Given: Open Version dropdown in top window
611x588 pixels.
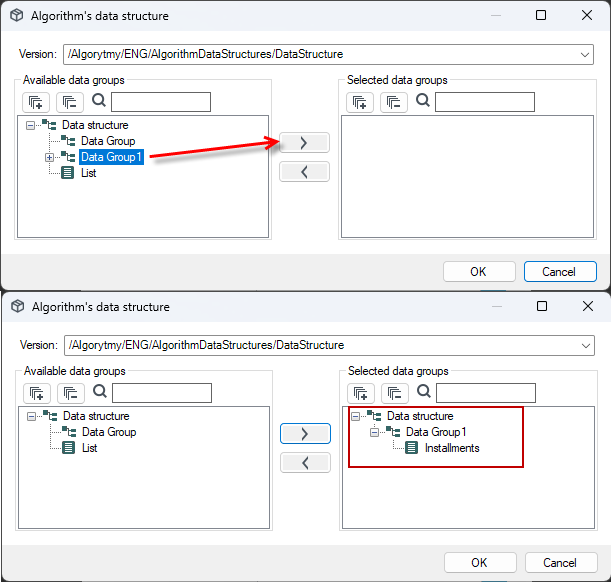Looking at the screenshot, I should click(585, 55).
